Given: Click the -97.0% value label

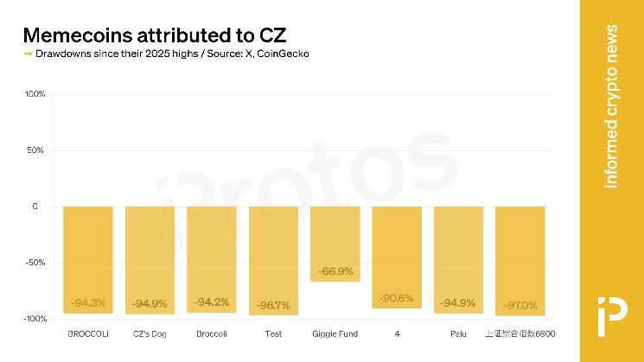Looking at the screenshot, I should point(520,305).
